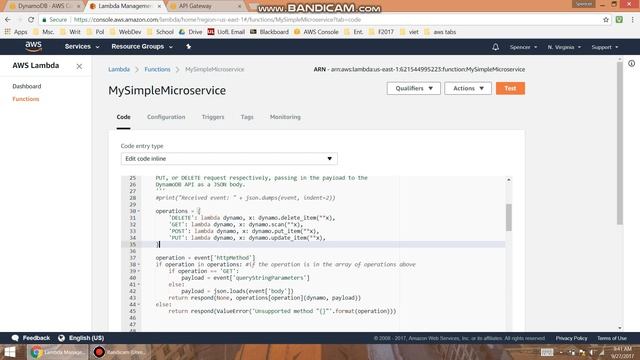Open the Windows Start button
The image size is (640, 360).
[x=10, y=352]
